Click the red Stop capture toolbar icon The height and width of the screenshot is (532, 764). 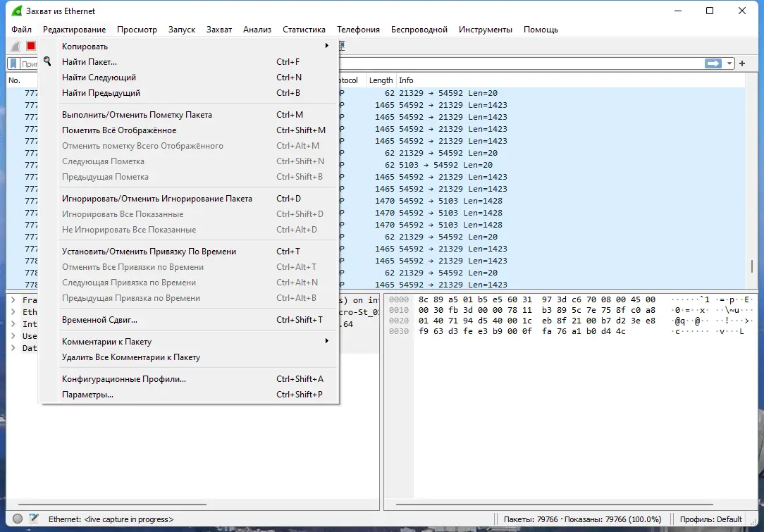pyautogui.click(x=31, y=46)
